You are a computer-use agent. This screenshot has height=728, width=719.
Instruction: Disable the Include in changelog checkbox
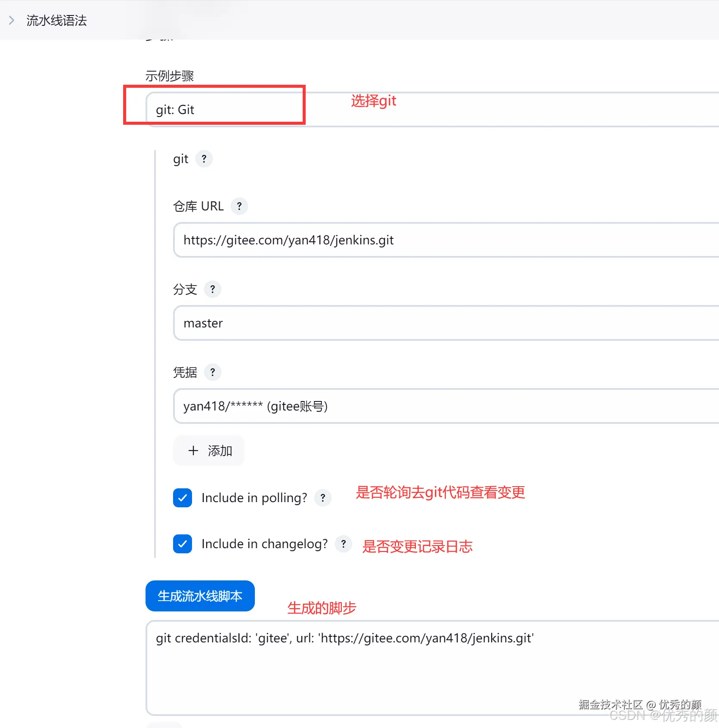click(x=182, y=544)
